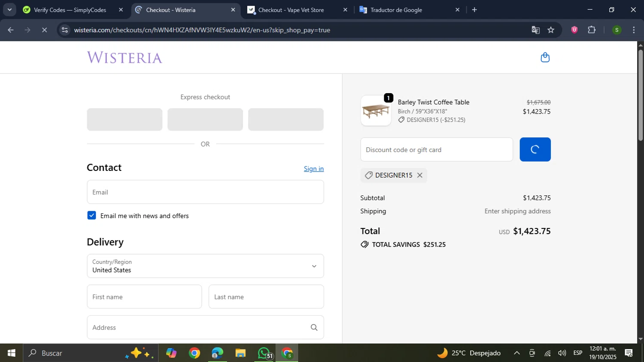The image size is (644, 362).
Task: Remove the DESIGNER15 discount code
Action: pos(420,175)
